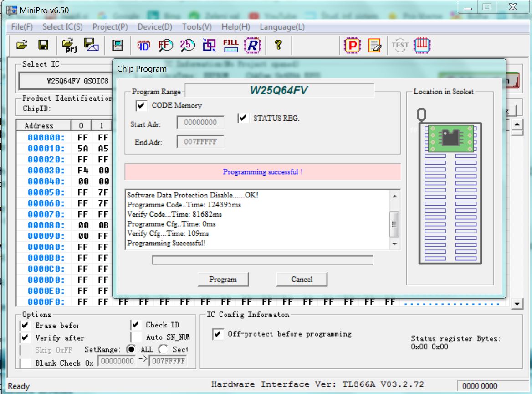This screenshot has width=532, height=394.
Task: Open the File menu
Action: click(22, 27)
